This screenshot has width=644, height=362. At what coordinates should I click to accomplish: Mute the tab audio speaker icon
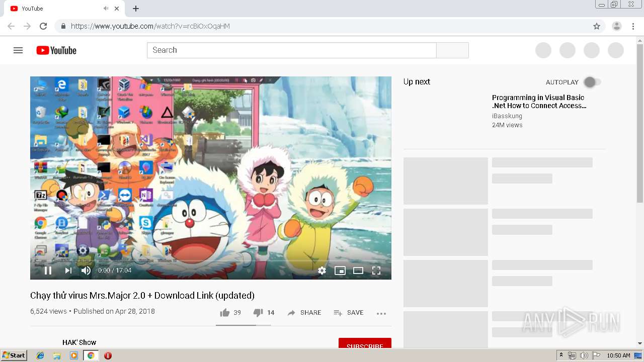[x=106, y=9]
